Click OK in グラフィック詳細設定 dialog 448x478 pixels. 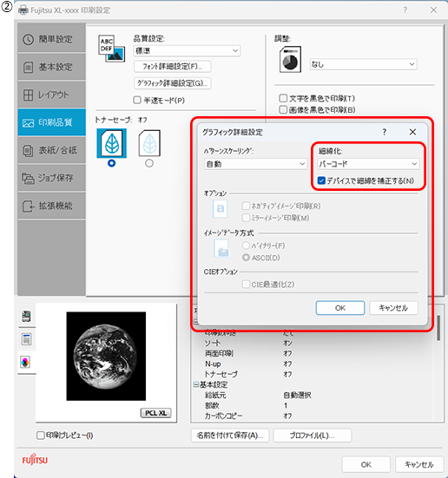pyautogui.click(x=340, y=308)
